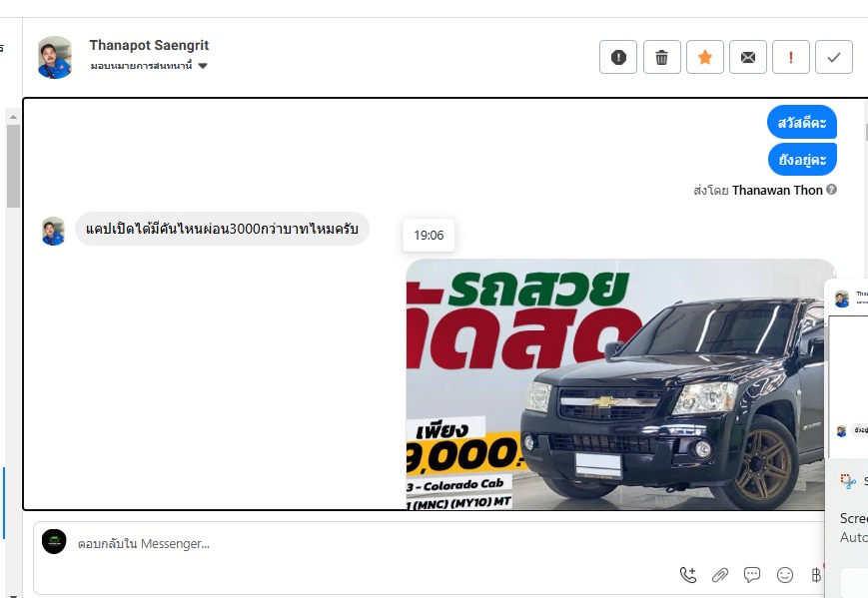Image resolution: width=868 pixels, height=598 pixels.
Task: Click the up arrow of left scrollbar
Action: point(13,117)
